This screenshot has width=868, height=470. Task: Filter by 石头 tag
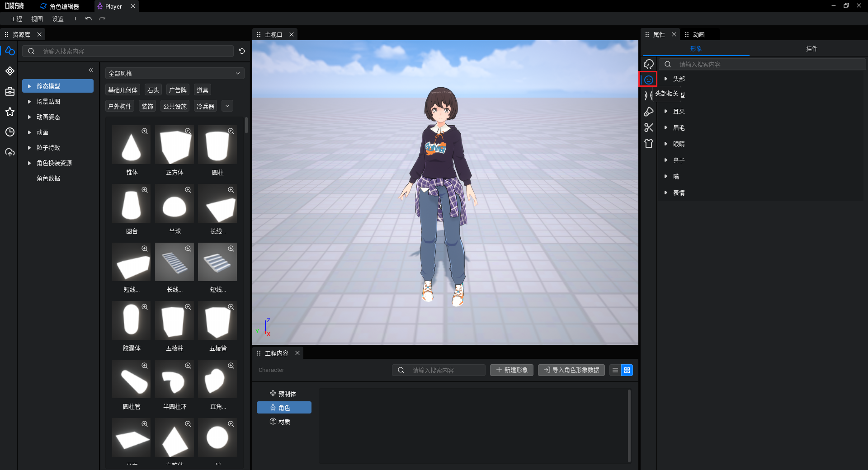[153, 90]
